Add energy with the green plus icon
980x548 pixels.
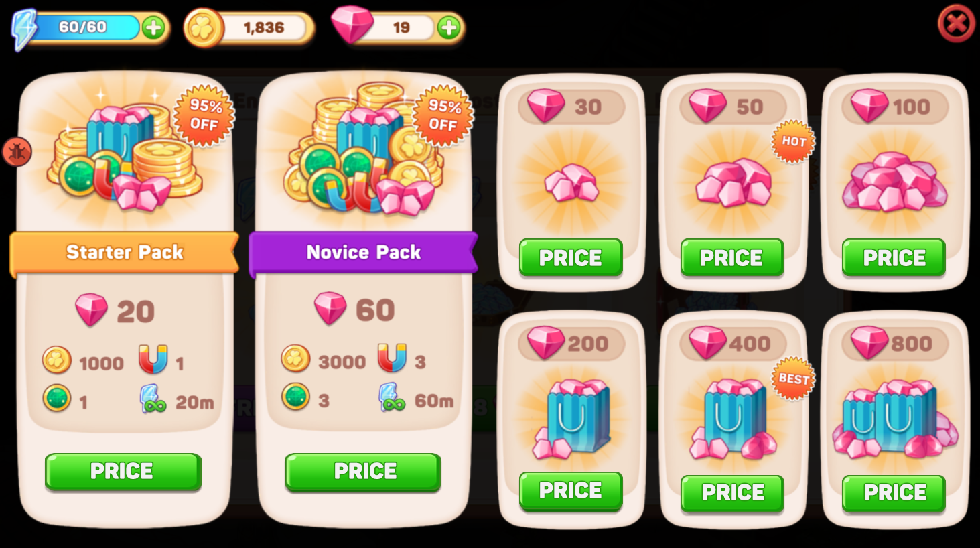click(153, 27)
